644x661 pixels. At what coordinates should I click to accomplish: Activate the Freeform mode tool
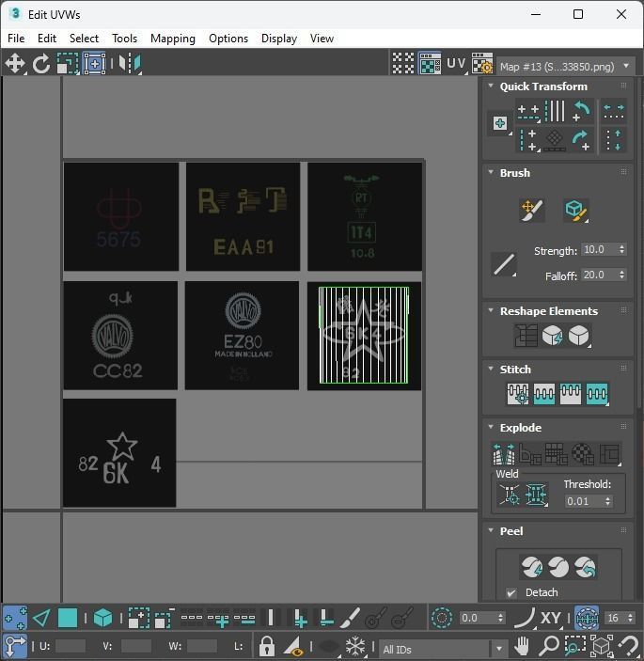coord(94,64)
